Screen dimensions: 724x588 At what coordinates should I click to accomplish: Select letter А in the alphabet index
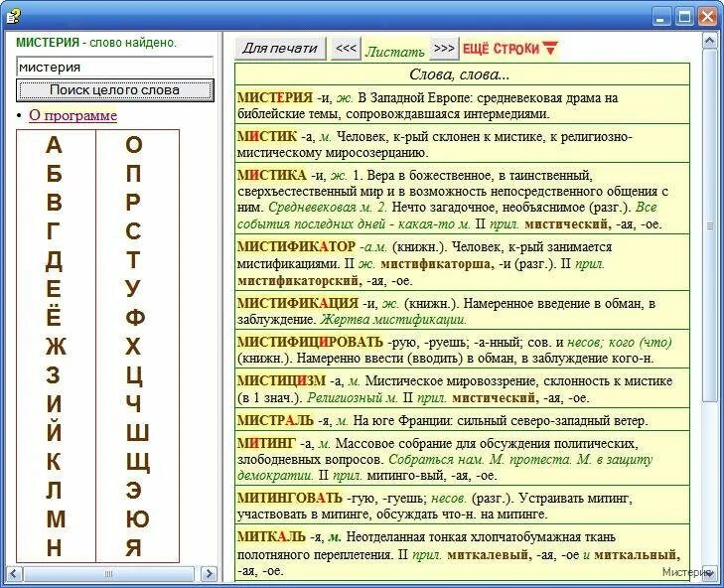pyautogui.click(x=54, y=145)
